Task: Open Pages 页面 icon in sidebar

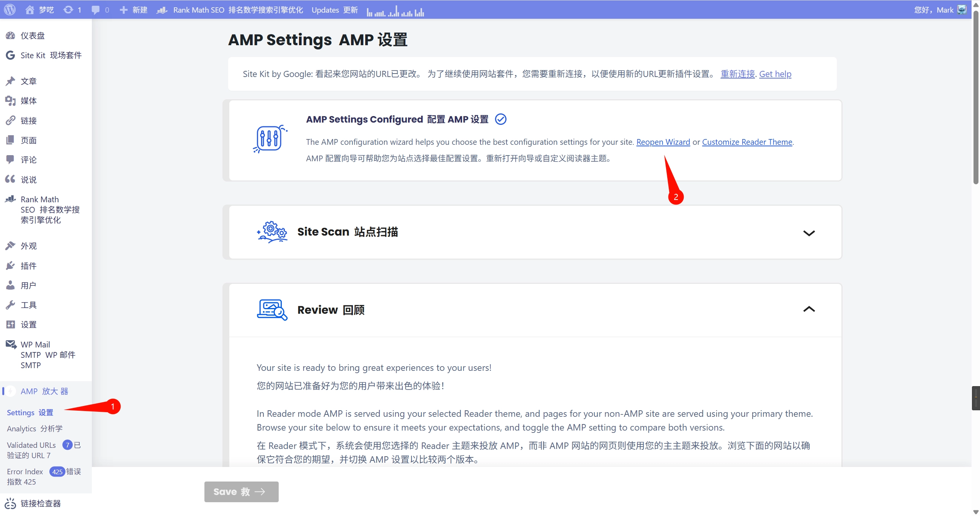Action: coord(10,140)
